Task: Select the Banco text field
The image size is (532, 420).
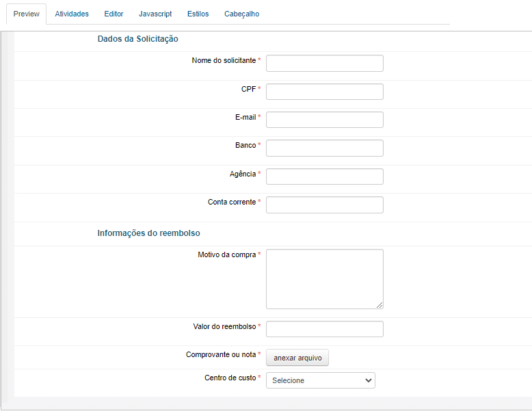Action: 324,148
